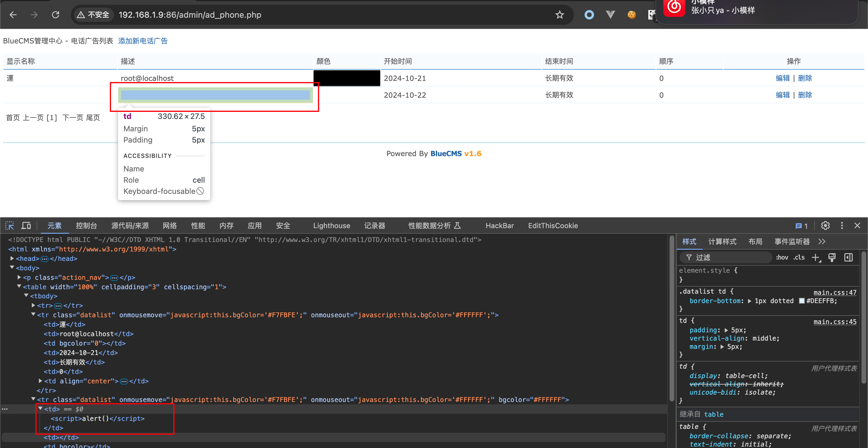Collapse the tbody element node
Image resolution: width=868 pixels, height=448 pixels.
pos(26,296)
